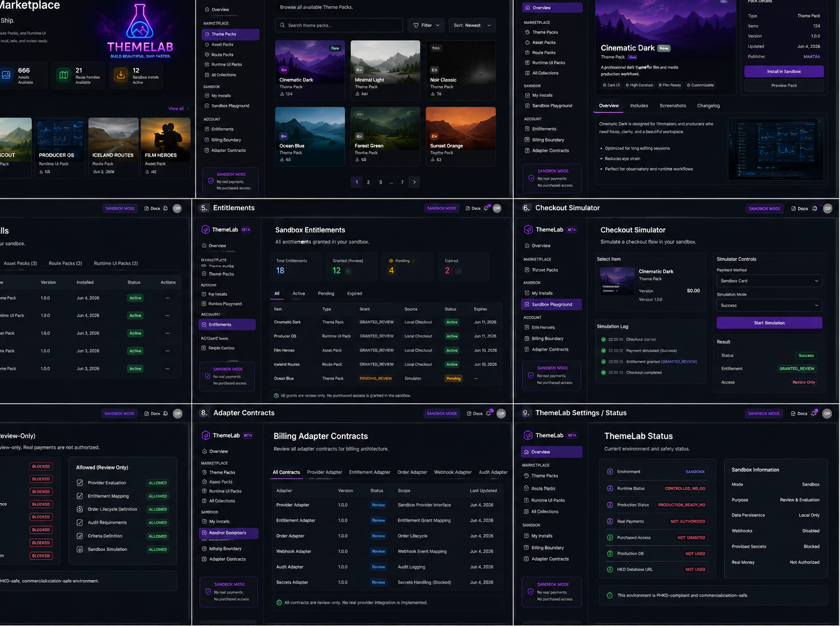
Task: Click the bell icon in the Adapter Contracts header
Action: click(489, 413)
